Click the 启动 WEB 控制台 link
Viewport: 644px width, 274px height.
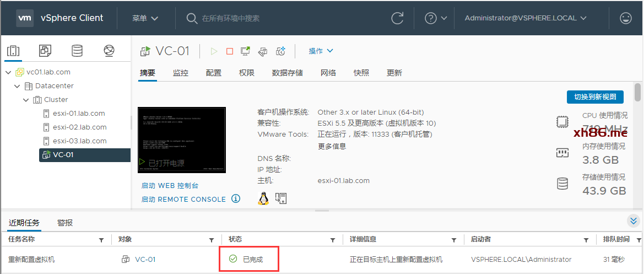click(170, 186)
